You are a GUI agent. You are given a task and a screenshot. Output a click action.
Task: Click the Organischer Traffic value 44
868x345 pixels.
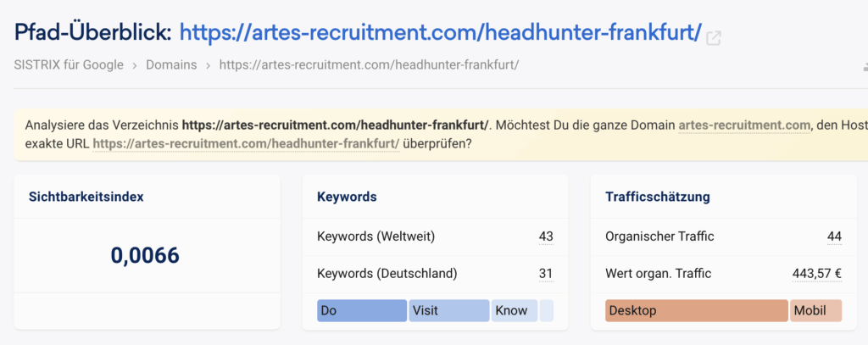point(834,237)
